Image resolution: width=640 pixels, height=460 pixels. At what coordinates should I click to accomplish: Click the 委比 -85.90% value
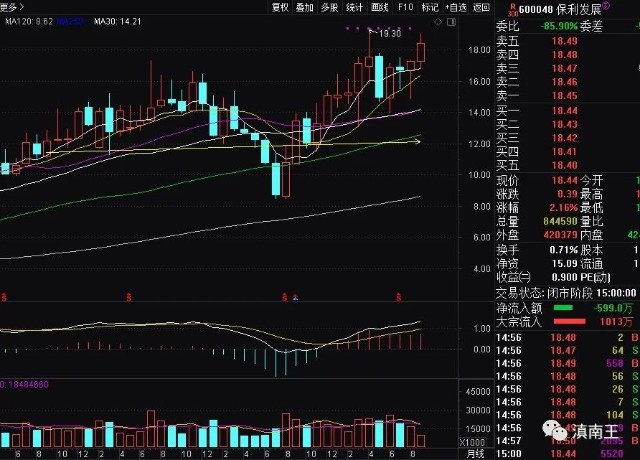[x=559, y=27]
